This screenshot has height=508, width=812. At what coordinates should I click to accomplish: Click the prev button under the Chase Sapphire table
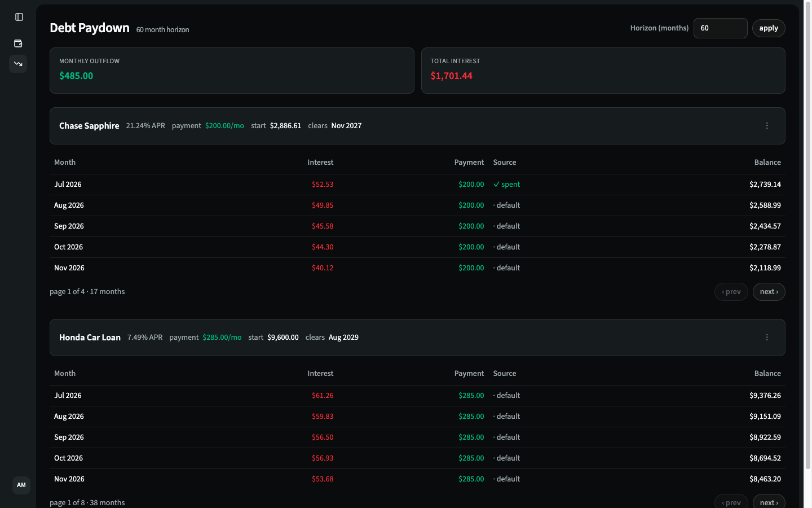pos(731,292)
